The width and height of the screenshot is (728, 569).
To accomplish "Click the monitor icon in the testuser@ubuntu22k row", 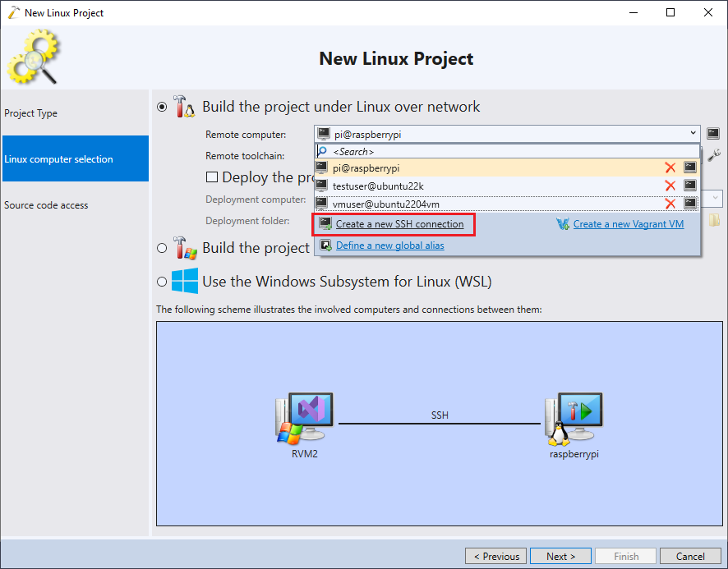I will (x=321, y=186).
